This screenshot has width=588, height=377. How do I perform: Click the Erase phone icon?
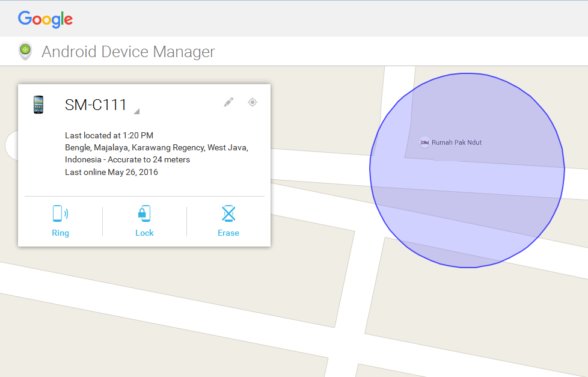click(228, 213)
